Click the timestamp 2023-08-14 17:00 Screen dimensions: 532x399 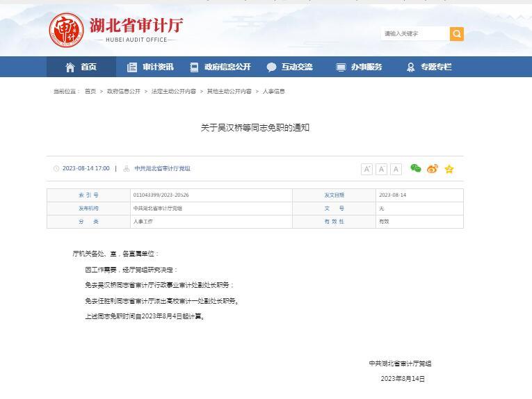(x=86, y=168)
